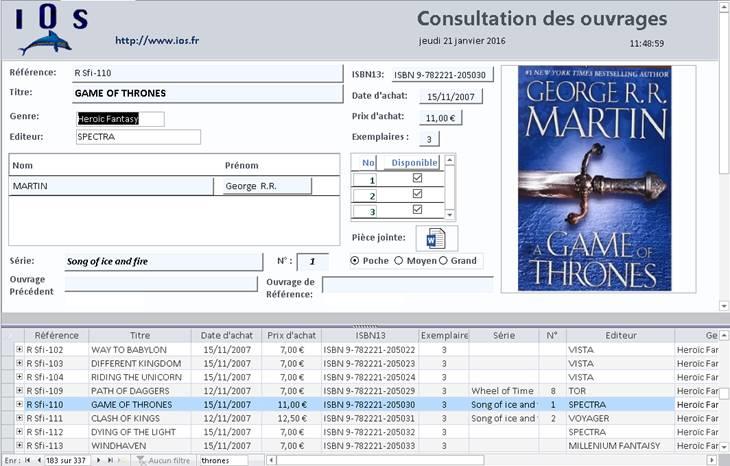
Task: Click the Référence column header
Action: [x=56, y=335]
